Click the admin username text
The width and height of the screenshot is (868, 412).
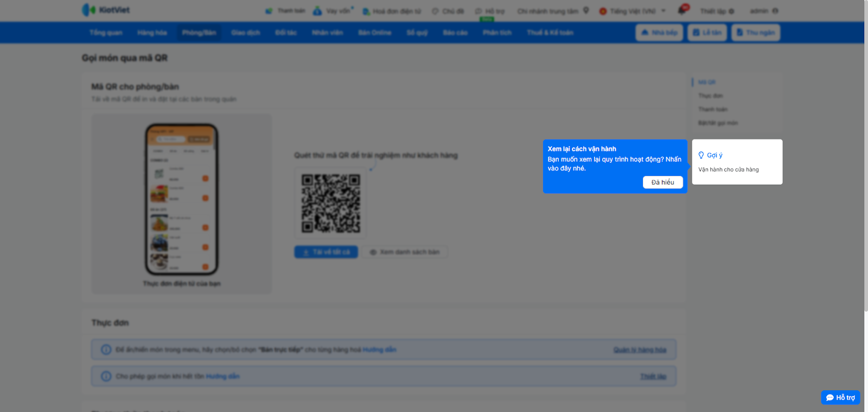tap(759, 11)
